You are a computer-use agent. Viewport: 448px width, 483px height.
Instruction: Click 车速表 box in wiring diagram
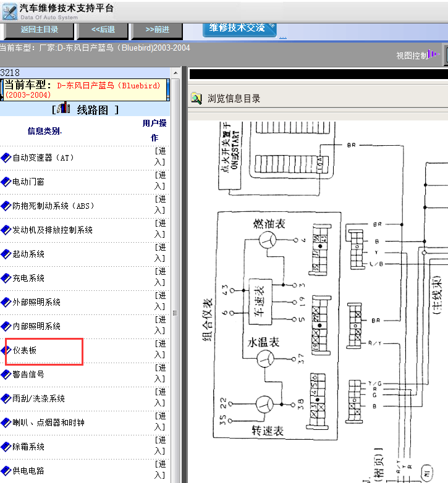260,301
